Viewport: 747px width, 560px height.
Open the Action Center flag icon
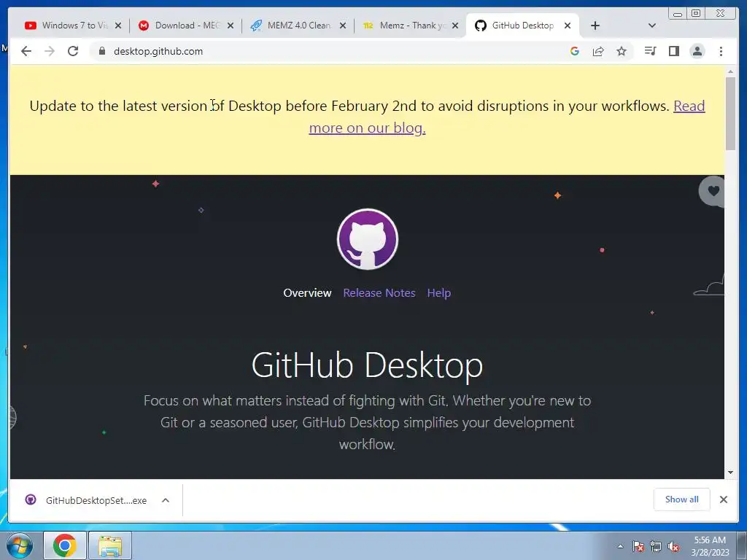point(638,547)
